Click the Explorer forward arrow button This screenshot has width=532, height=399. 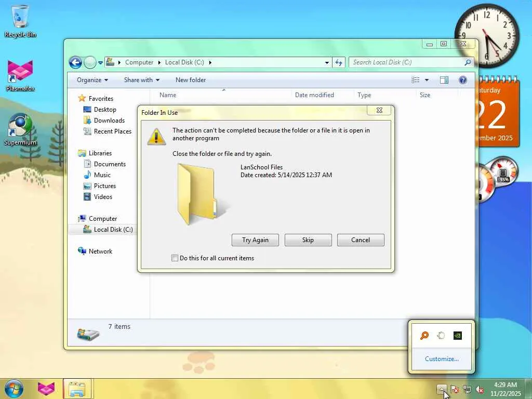[x=90, y=62]
